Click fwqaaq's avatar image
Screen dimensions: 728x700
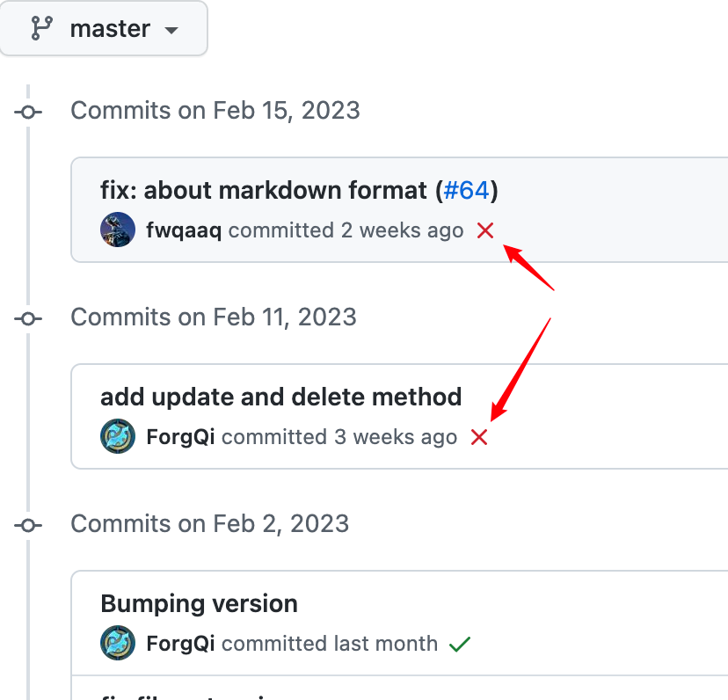pyautogui.click(x=118, y=230)
